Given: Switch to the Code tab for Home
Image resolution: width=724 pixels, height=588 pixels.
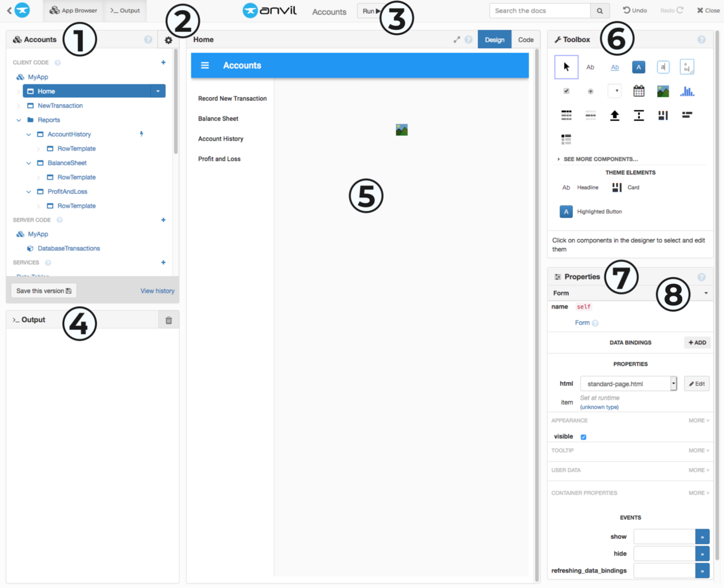Looking at the screenshot, I should (x=525, y=39).
